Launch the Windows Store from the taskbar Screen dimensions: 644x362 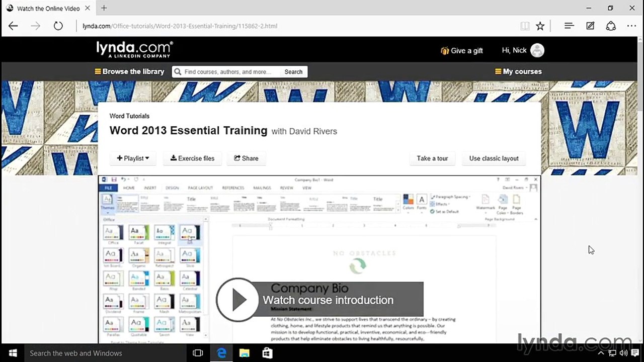pyautogui.click(x=267, y=353)
